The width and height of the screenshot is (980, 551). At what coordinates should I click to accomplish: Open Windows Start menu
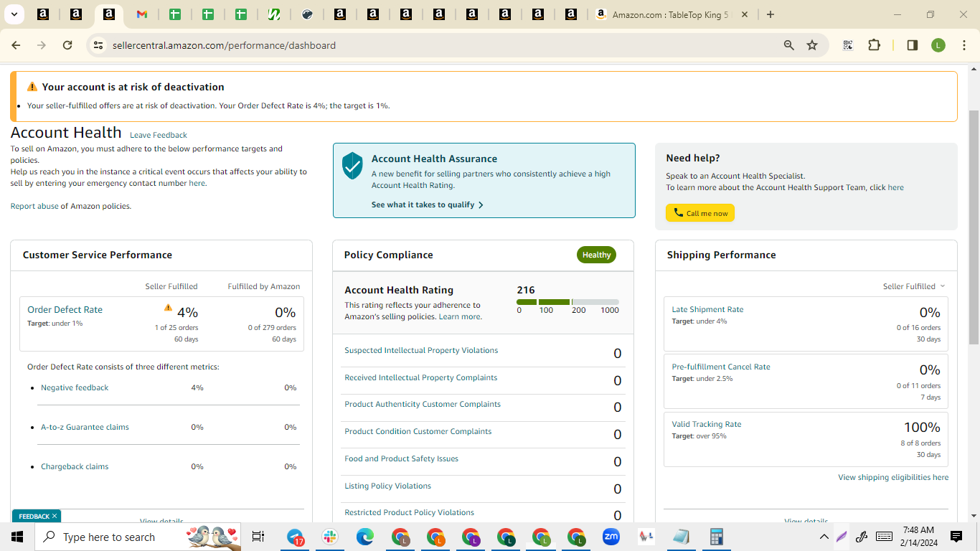(x=17, y=537)
